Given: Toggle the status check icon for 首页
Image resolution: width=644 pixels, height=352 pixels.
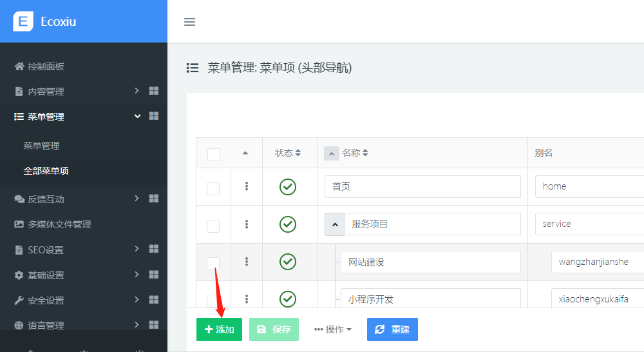Looking at the screenshot, I should (288, 186).
